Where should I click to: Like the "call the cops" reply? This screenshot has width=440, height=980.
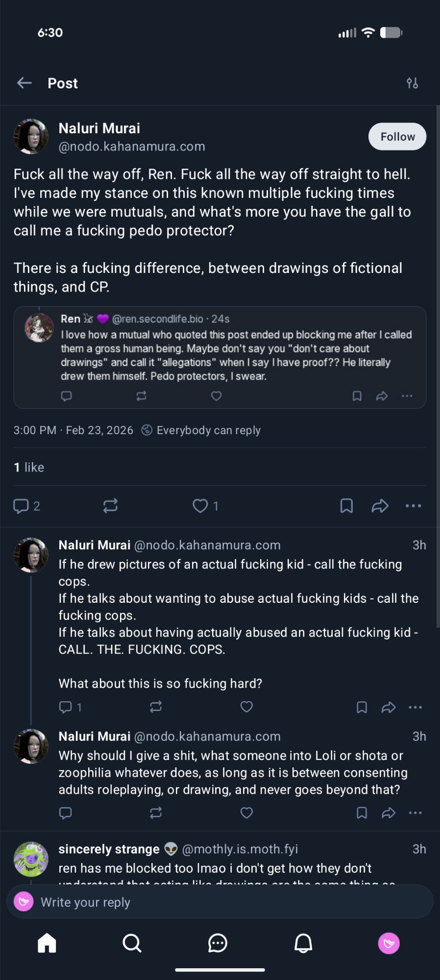tap(246, 707)
